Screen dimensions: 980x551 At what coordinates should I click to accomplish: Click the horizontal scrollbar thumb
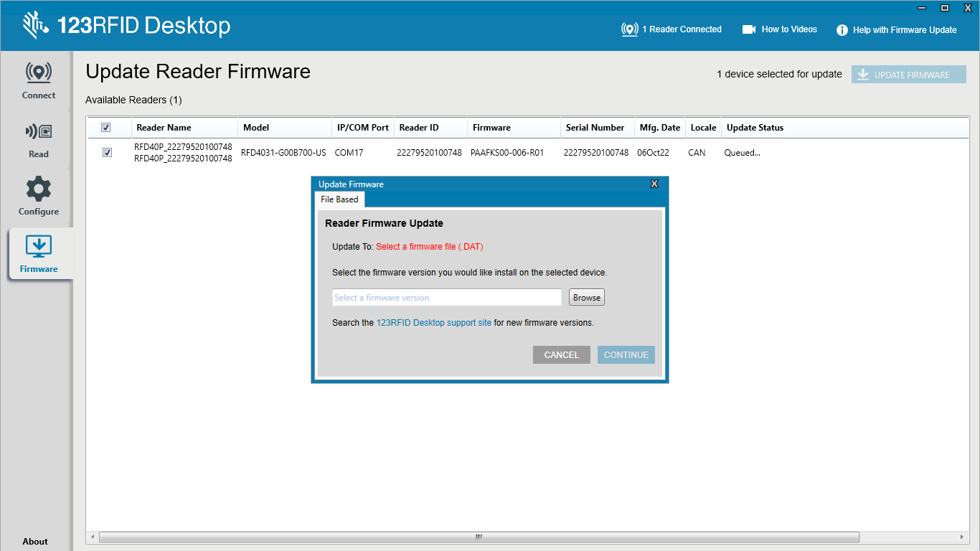point(479,537)
